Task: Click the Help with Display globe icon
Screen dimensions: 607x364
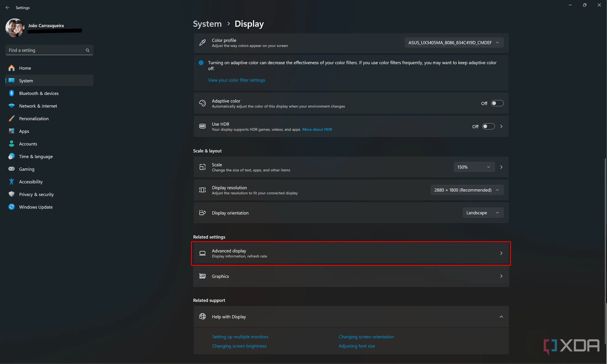Action: (x=202, y=316)
